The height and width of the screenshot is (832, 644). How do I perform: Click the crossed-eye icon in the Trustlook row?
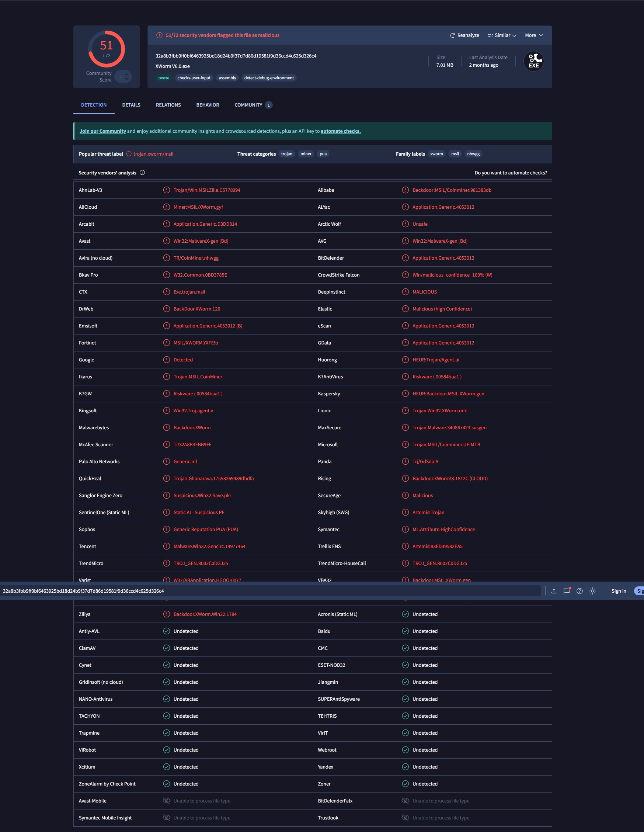405,818
